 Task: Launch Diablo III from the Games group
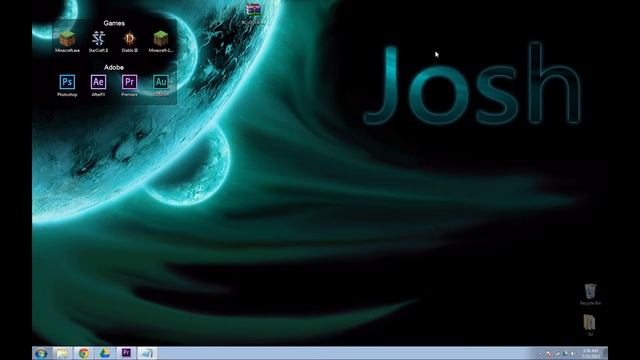129,42
